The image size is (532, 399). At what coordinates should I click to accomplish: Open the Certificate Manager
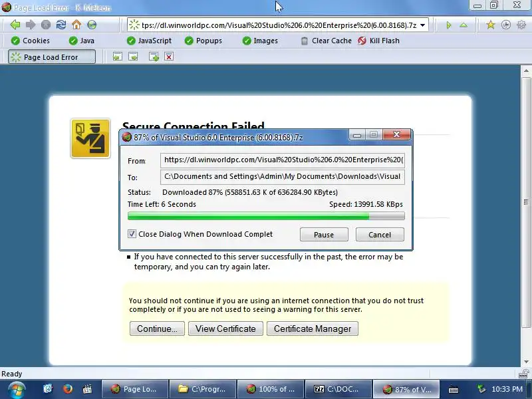click(x=313, y=329)
